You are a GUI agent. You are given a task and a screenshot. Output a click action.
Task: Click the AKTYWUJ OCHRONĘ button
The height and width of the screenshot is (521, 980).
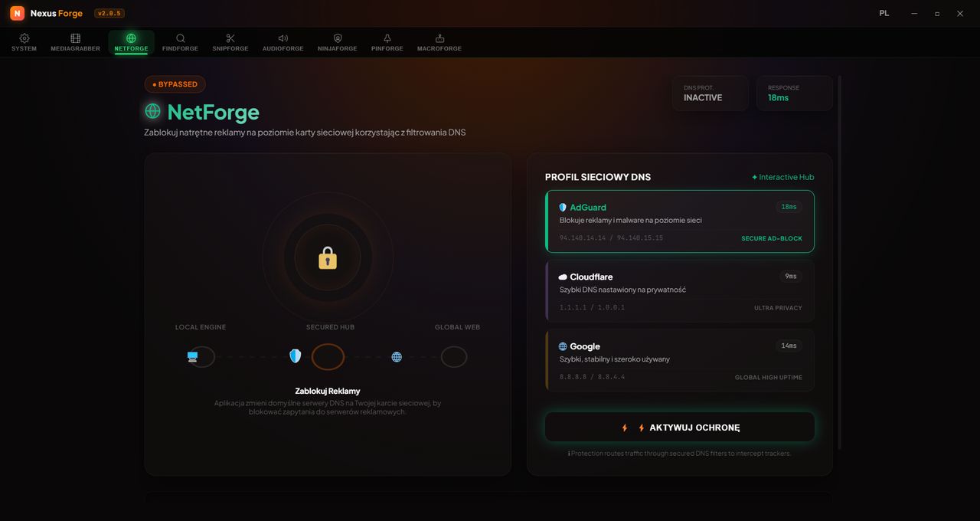pyautogui.click(x=680, y=427)
